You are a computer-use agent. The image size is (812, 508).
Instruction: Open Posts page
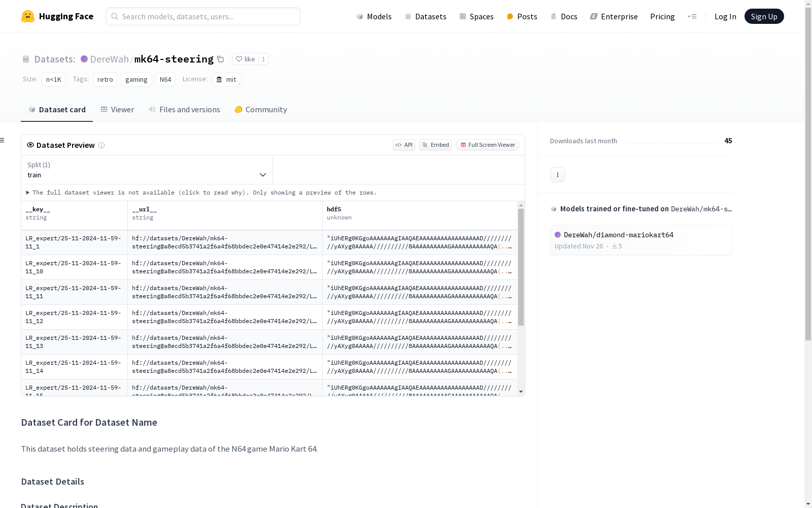pyautogui.click(x=522, y=16)
